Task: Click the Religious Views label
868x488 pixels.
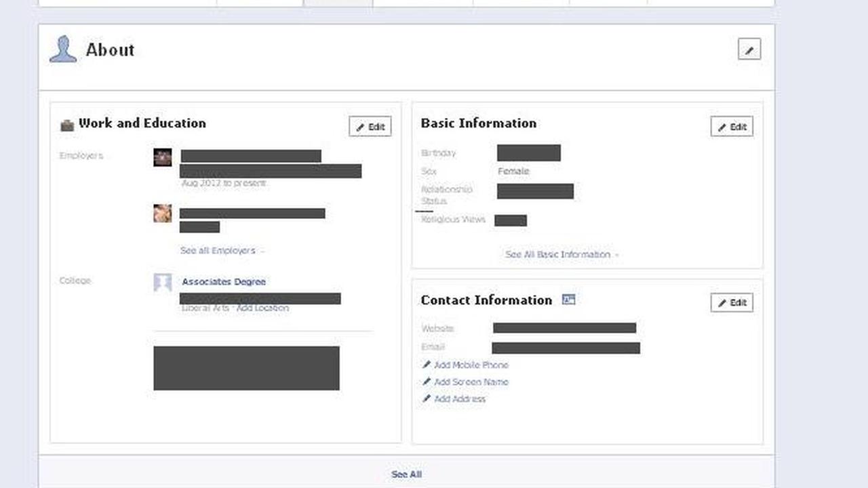Action: pos(453,220)
